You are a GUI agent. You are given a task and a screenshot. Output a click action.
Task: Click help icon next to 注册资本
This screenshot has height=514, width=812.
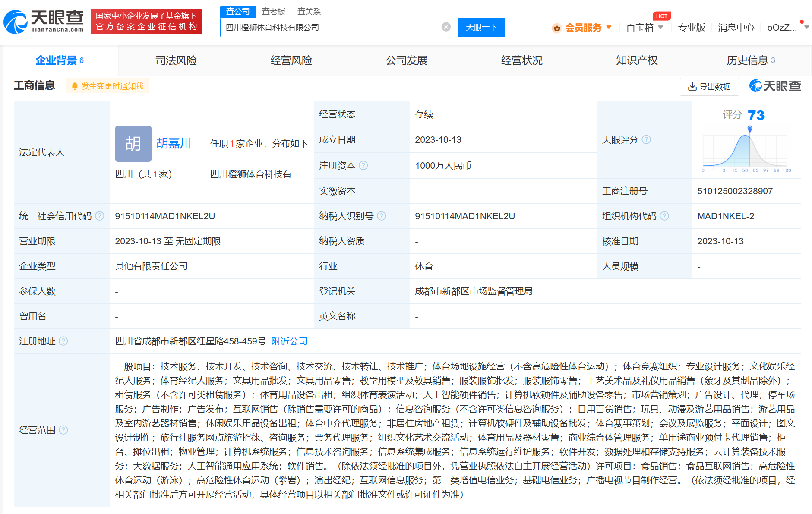point(363,165)
